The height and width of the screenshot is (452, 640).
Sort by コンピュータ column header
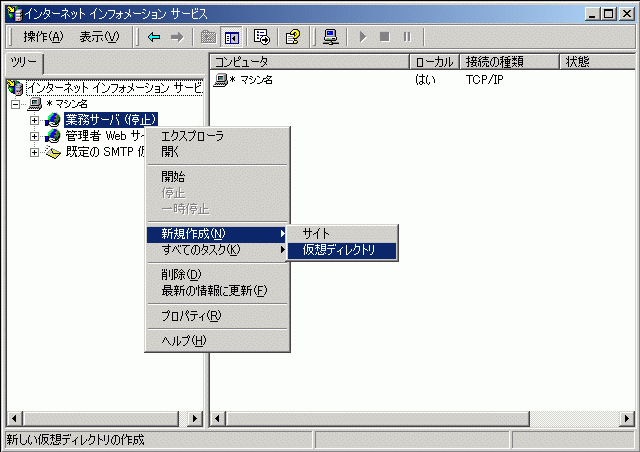pos(309,62)
